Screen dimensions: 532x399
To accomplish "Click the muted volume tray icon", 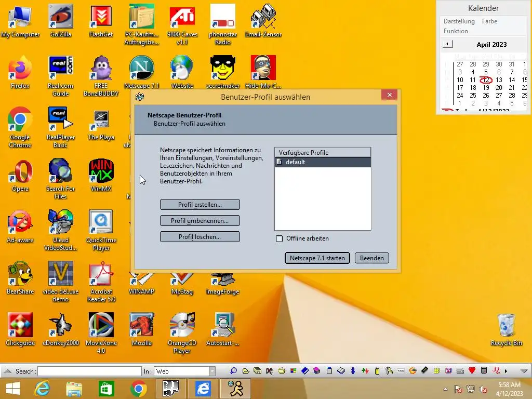I will tap(483, 389).
